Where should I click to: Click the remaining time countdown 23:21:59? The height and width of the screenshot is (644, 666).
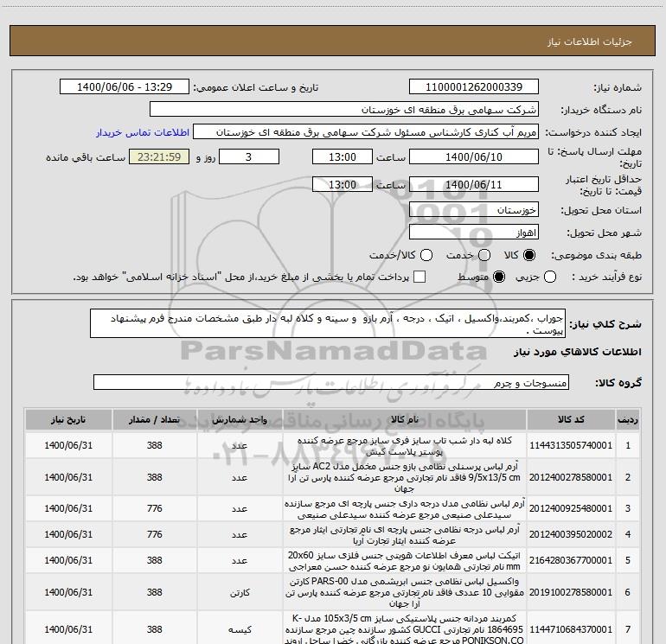157,157
